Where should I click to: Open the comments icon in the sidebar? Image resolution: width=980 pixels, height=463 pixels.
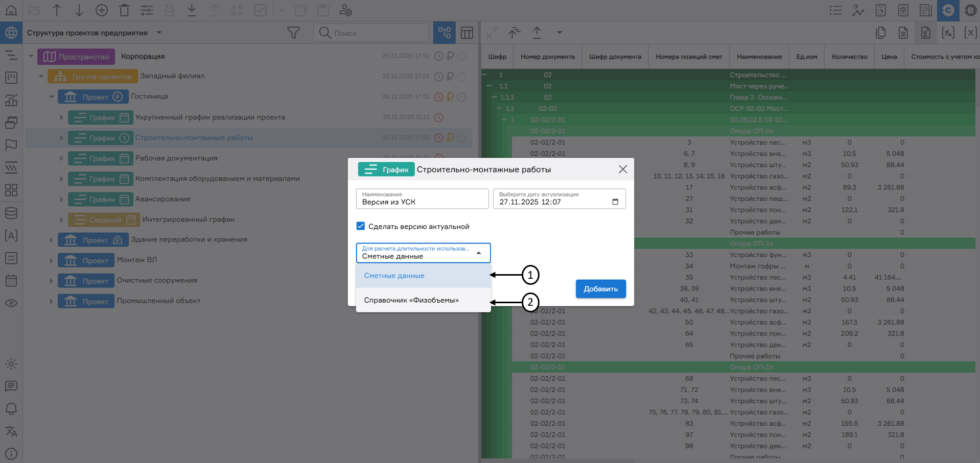11,386
